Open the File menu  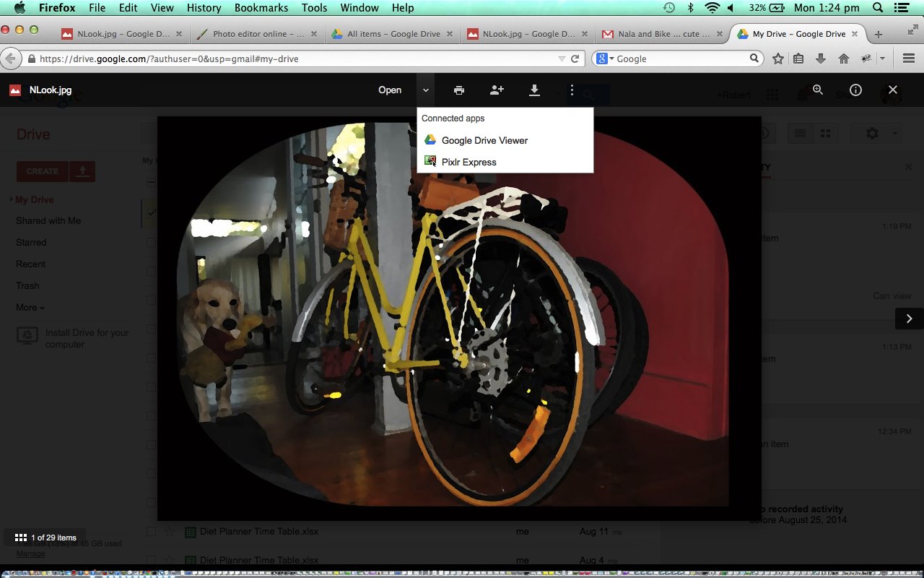(x=97, y=8)
